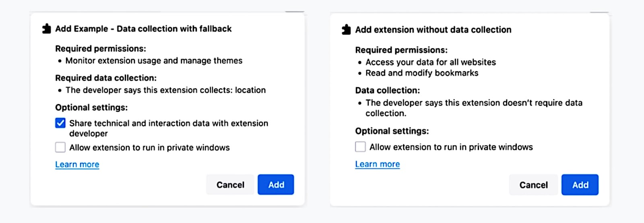Select the "Monitor extension usage and manage themes" permission
644x223 pixels.
[x=154, y=61]
